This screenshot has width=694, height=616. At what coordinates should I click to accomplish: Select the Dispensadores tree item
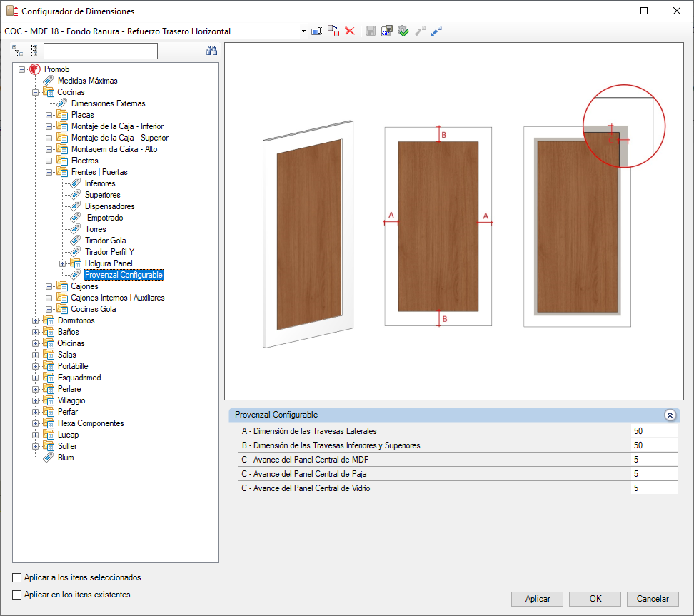(109, 207)
